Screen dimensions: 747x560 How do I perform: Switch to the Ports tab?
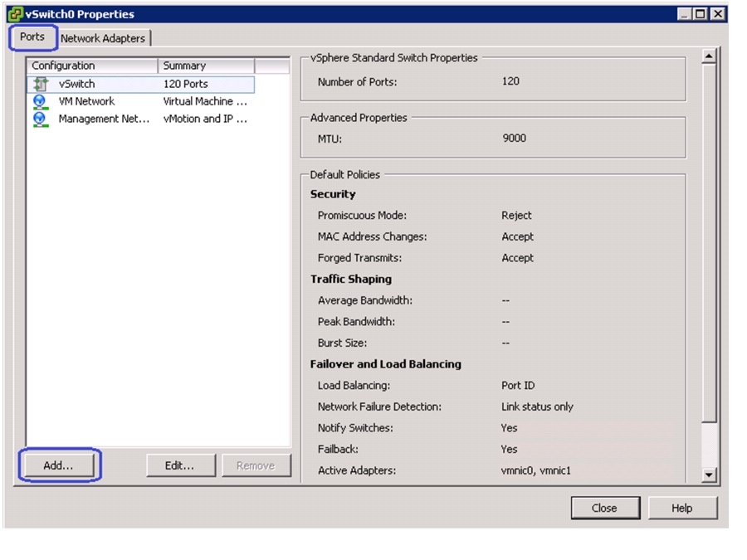(32, 37)
